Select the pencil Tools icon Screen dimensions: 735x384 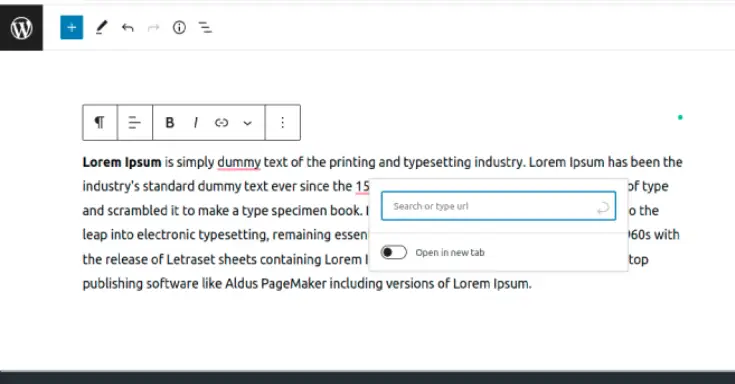[101, 28]
